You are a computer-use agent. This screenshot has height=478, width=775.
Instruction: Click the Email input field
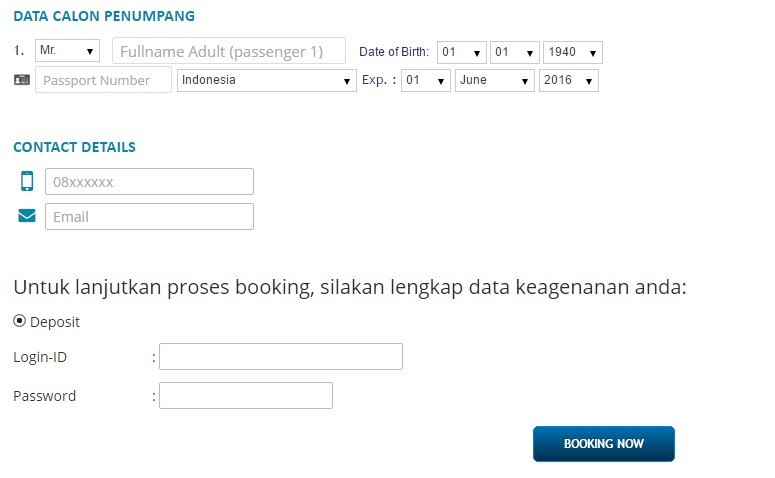[149, 216]
